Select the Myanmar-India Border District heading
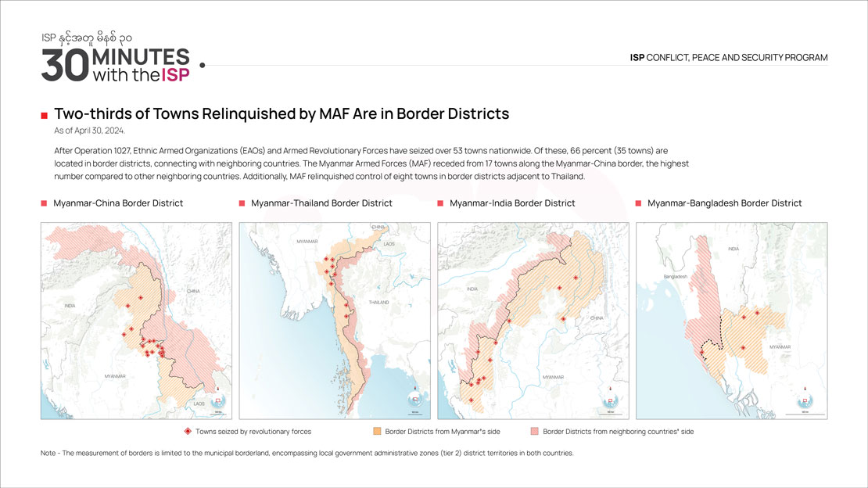This screenshot has width=868, height=488. pos(512,203)
